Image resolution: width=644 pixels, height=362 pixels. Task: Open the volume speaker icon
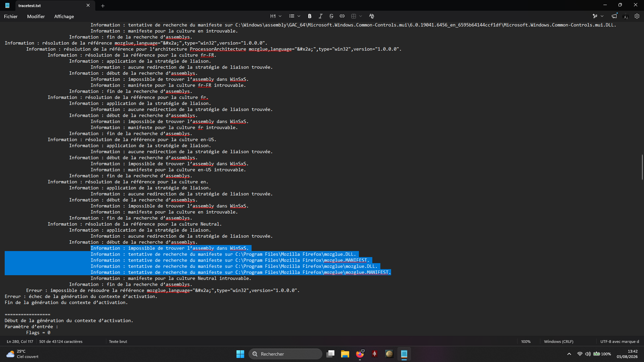coord(588,354)
